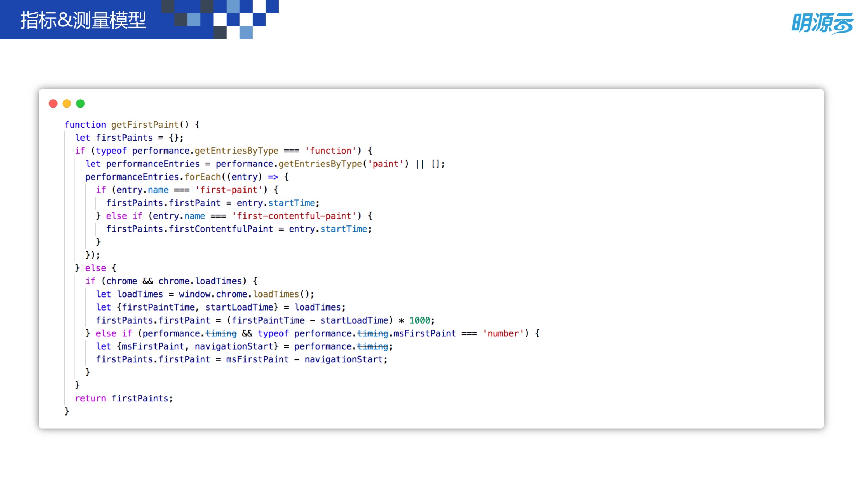Click the string 'first-contentful-paint' in the code
The image size is (868, 489).
click(x=294, y=216)
